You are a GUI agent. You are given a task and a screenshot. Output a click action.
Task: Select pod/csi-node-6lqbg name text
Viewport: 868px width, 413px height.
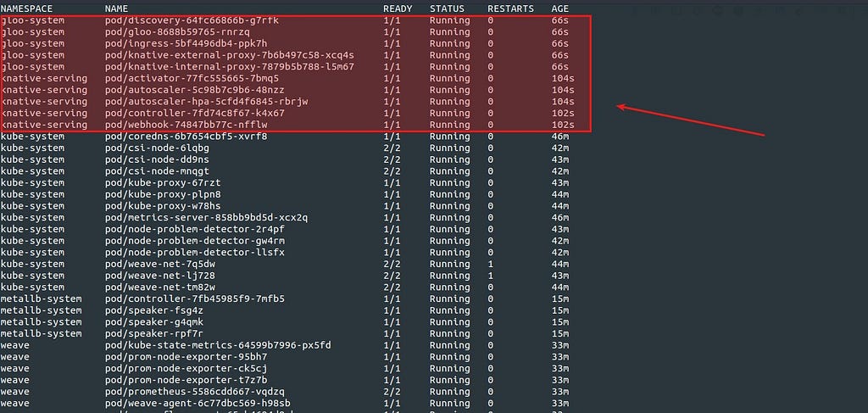pos(157,148)
